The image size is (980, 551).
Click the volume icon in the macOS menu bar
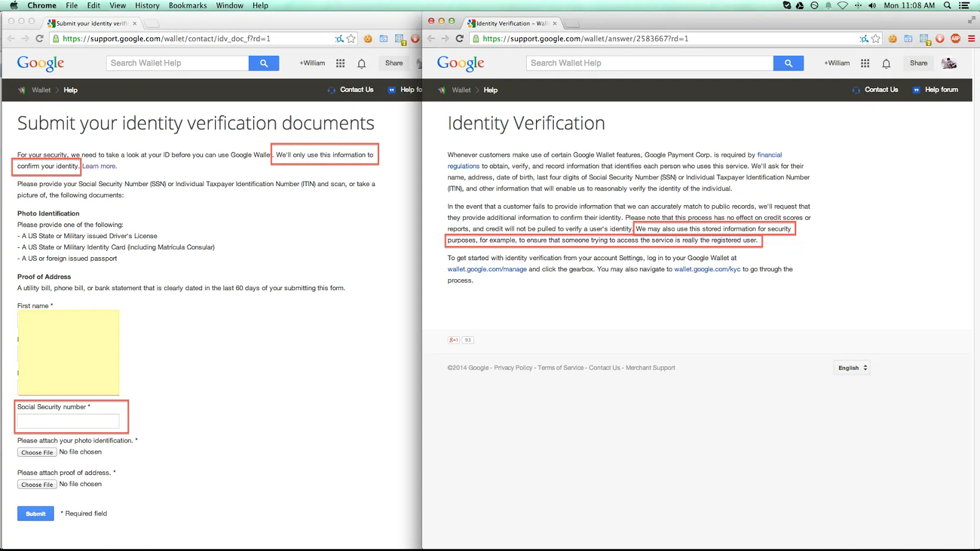tap(872, 6)
